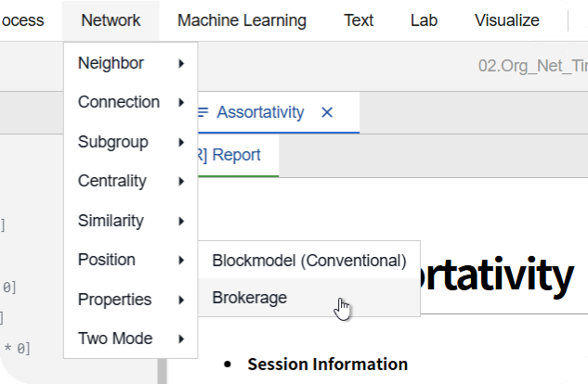Expand the Neighbor submenu

(x=131, y=63)
